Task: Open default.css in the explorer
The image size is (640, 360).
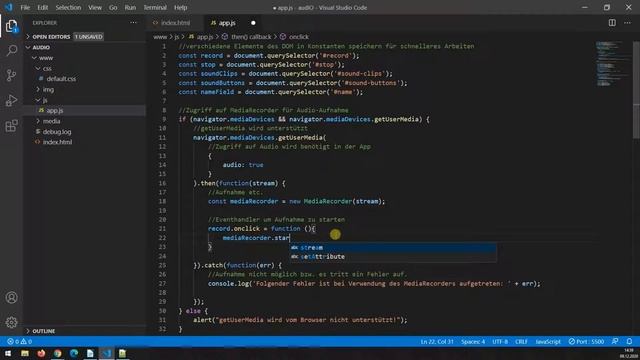Action: pyautogui.click(x=61, y=79)
